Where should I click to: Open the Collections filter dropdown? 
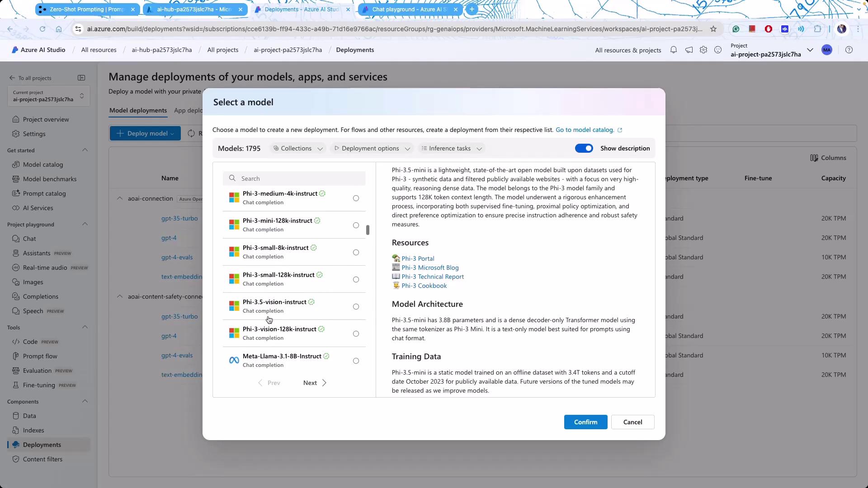click(298, 148)
